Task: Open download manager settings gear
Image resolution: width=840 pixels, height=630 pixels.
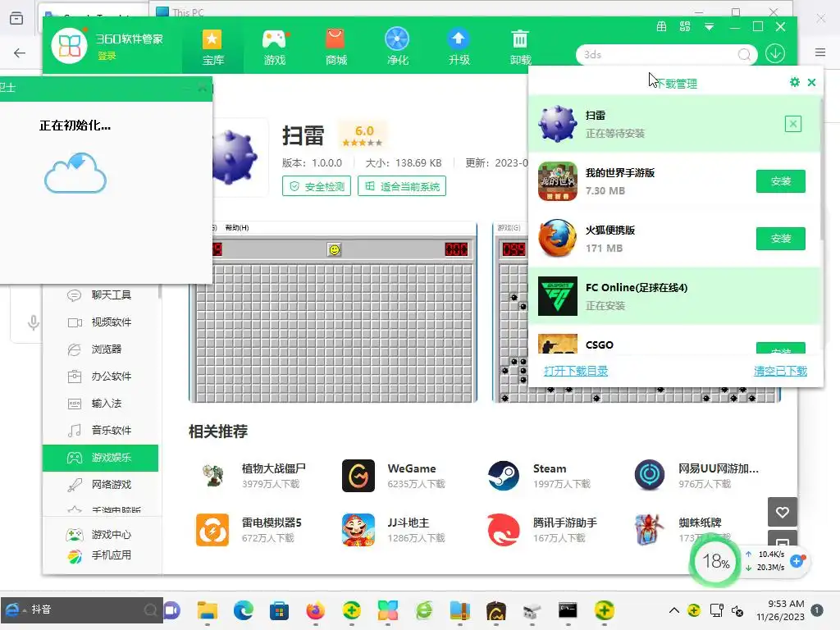Action: click(794, 82)
